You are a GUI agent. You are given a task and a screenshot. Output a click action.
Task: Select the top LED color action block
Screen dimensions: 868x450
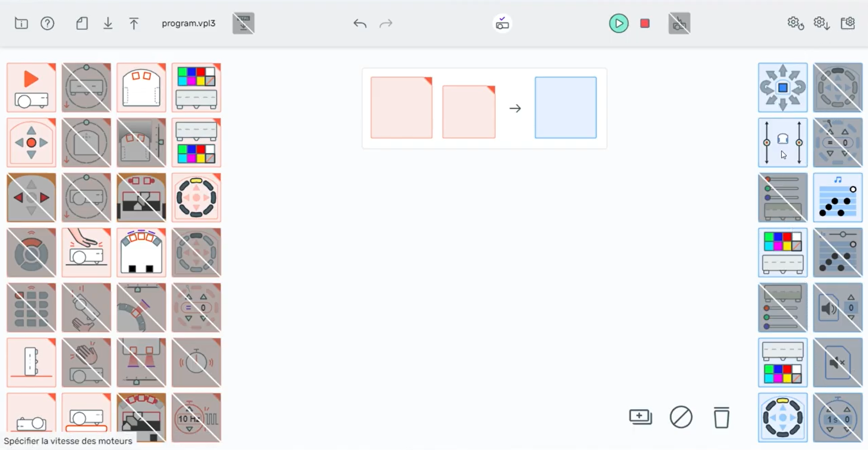click(x=782, y=253)
